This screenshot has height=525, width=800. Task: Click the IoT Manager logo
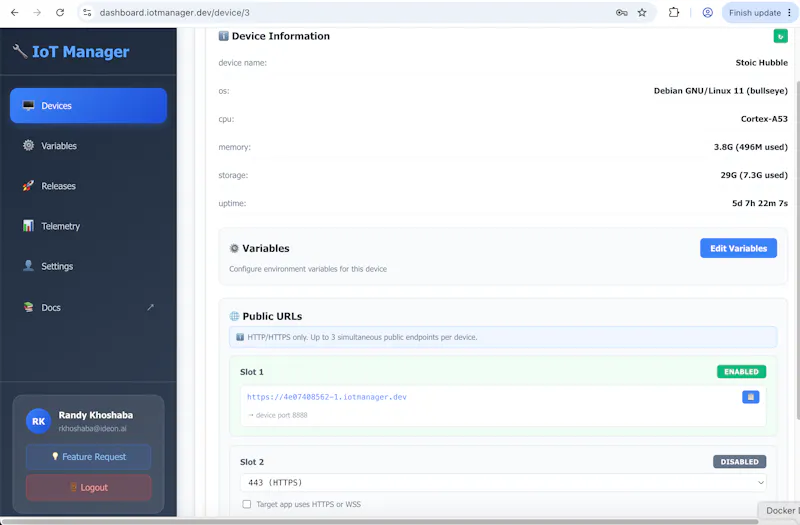point(71,52)
